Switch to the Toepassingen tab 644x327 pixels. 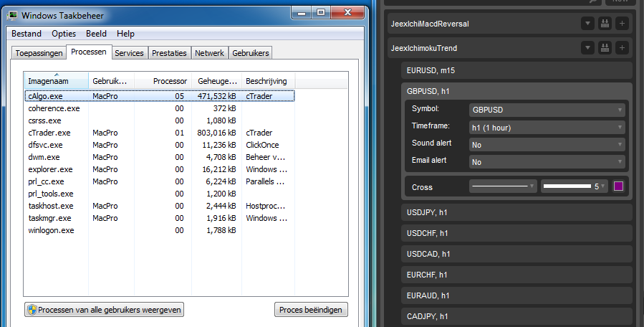[39, 53]
